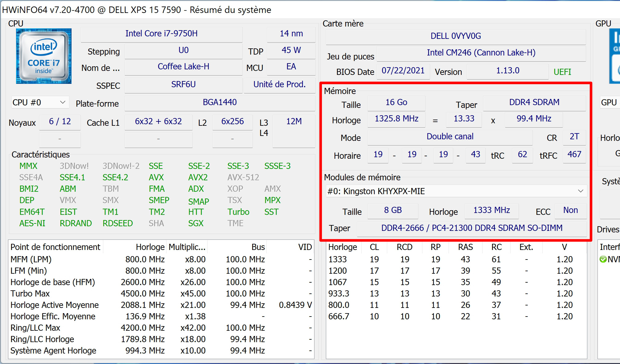The width and height of the screenshot is (620, 364).
Task: Select the Horloge Active Moyenne row
Action: (161, 305)
